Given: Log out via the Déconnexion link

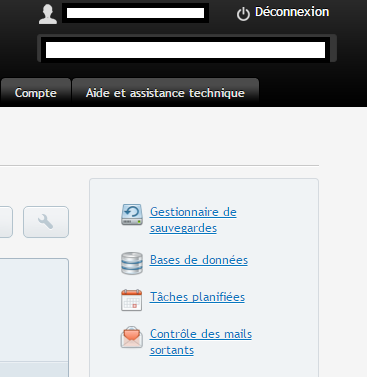Looking at the screenshot, I should click(292, 12).
